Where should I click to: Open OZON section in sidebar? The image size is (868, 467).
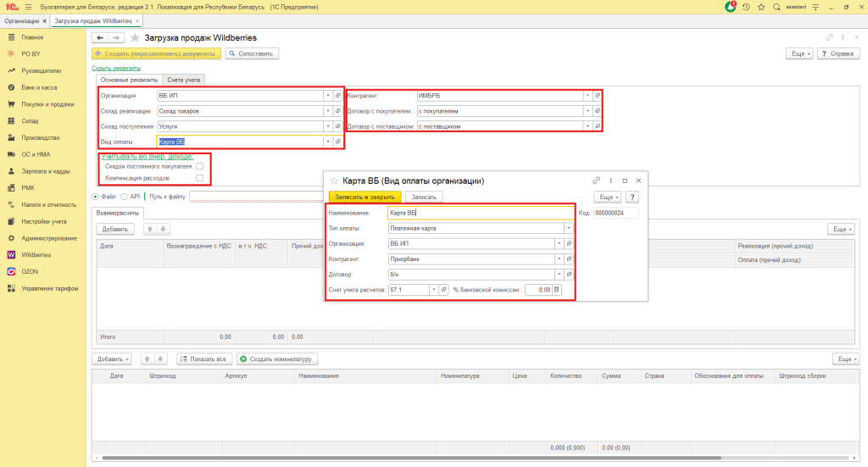click(30, 271)
